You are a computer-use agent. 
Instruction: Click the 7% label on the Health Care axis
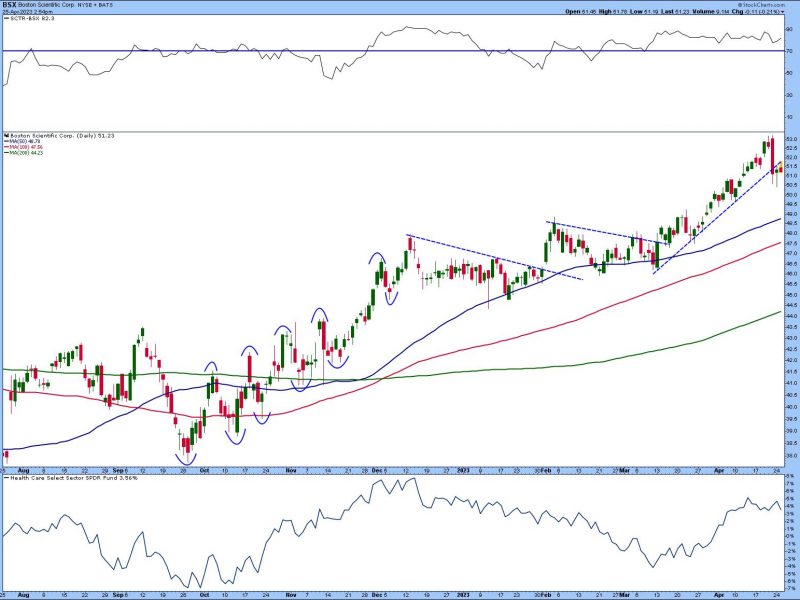pos(790,482)
